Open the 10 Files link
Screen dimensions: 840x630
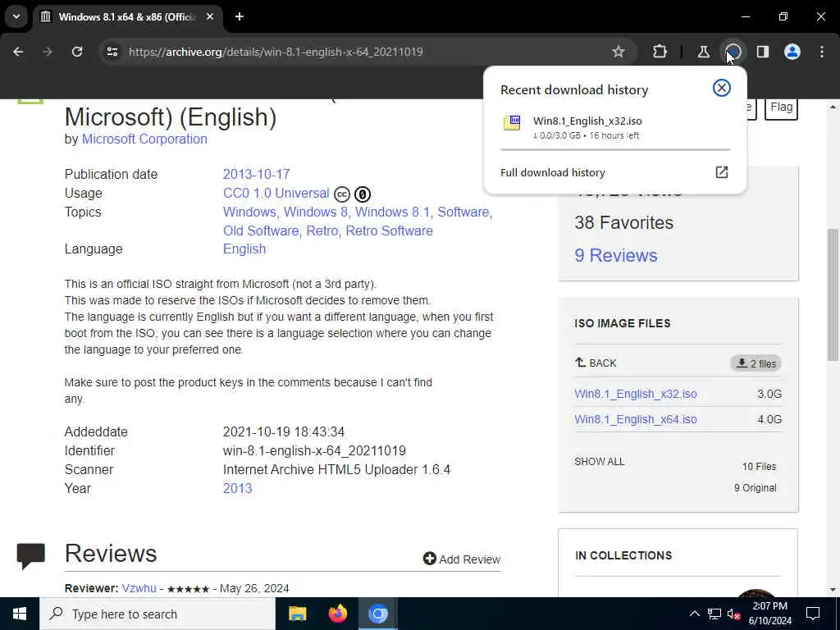coord(759,466)
